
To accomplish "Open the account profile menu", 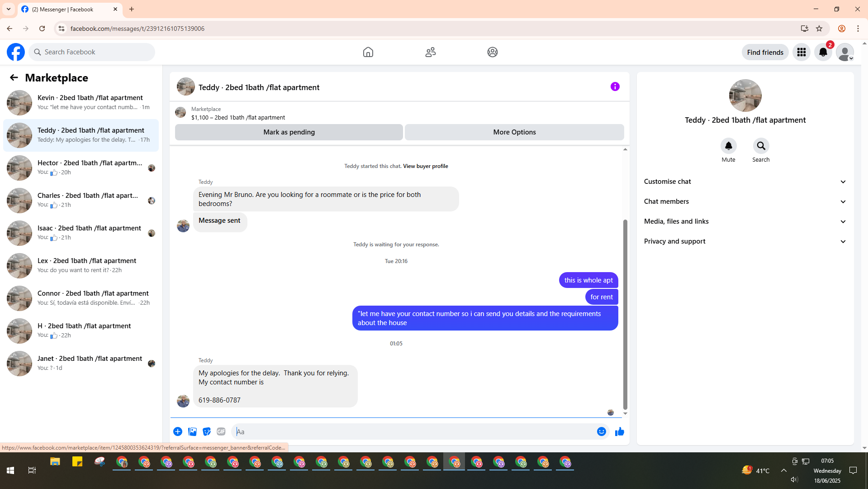I will (845, 52).
